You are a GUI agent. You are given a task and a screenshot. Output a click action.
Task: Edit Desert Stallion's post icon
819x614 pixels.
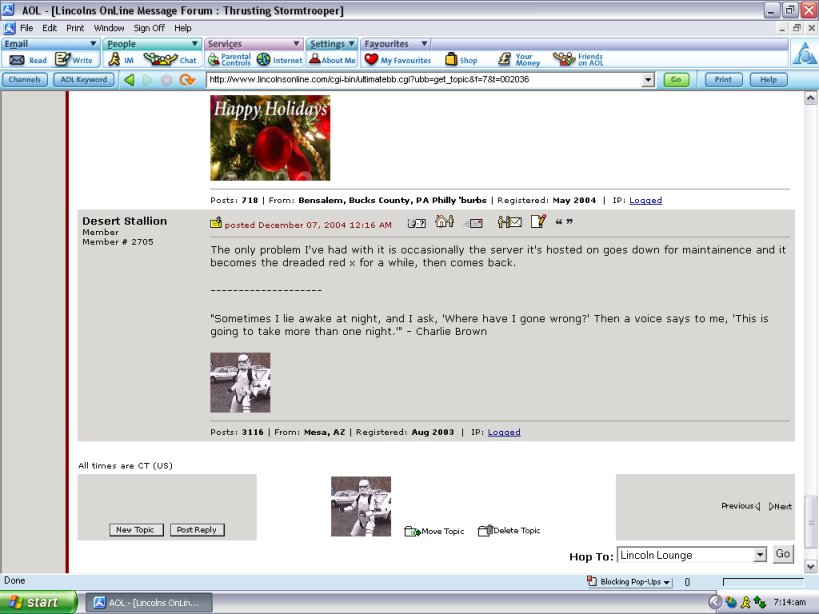coord(538,221)
